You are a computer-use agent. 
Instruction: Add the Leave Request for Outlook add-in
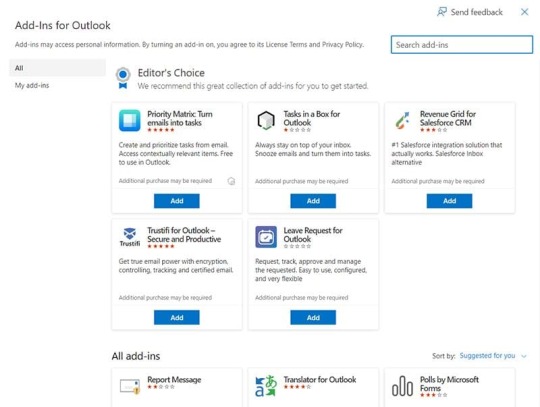tap(313, 317)
